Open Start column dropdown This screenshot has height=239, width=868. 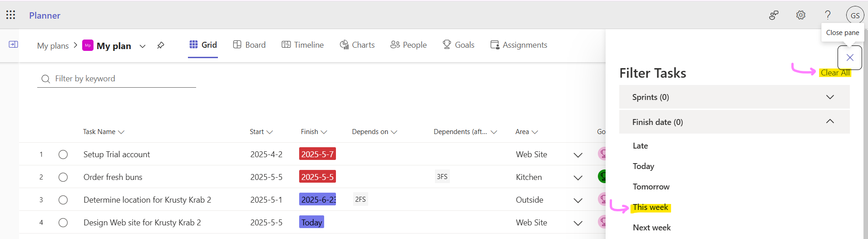point(270,132)
